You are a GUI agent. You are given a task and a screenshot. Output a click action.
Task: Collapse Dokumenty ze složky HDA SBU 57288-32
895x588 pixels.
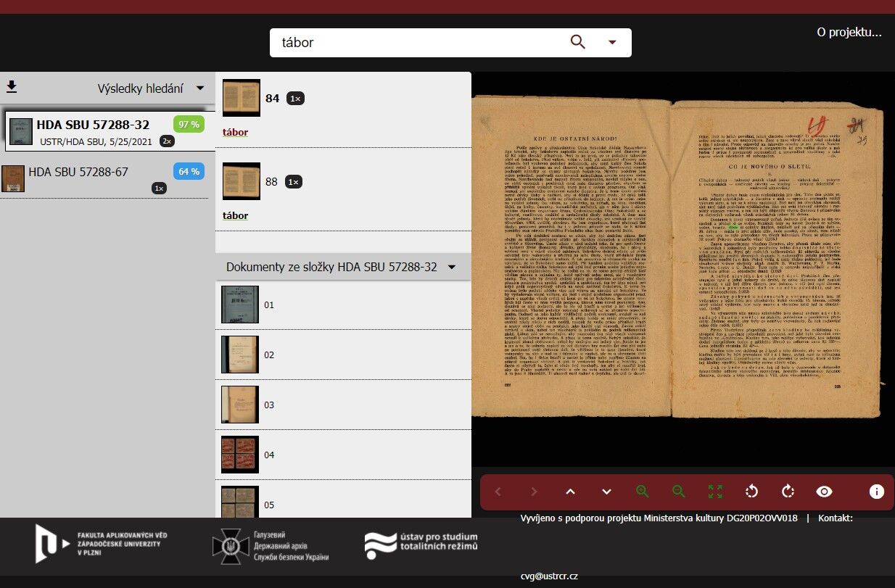452,267
